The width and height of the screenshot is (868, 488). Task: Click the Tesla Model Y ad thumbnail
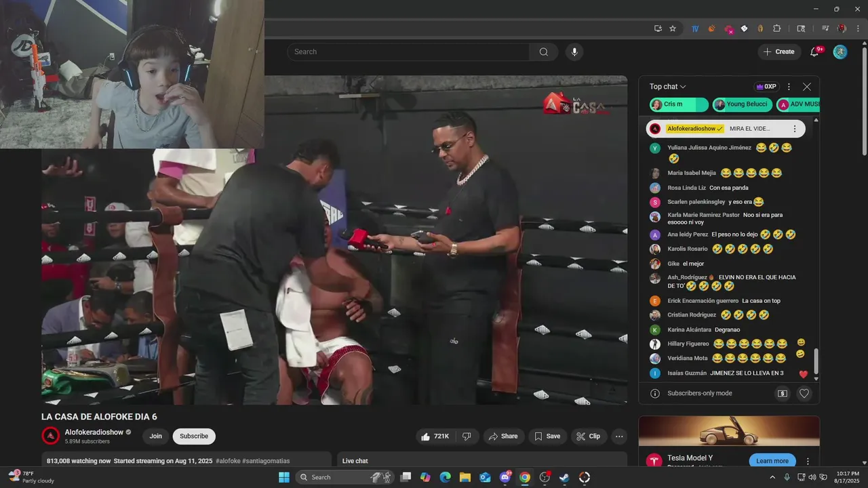[x=729, y=431]
